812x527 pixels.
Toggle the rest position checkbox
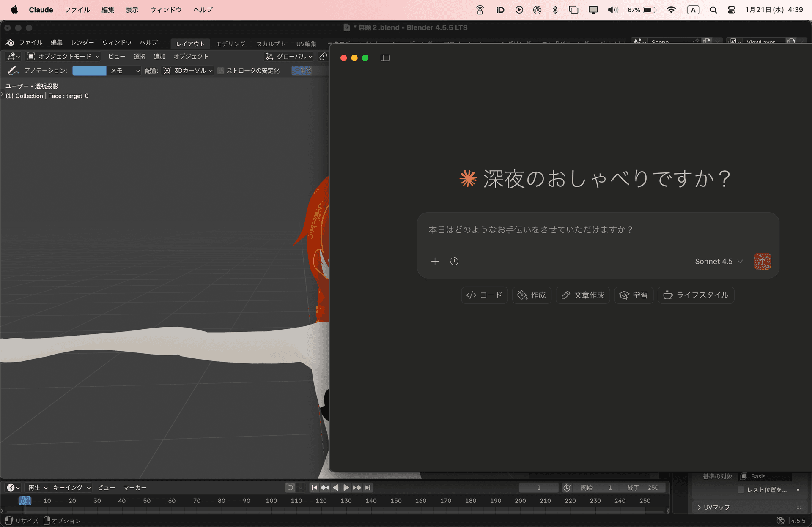pos(741,489)
